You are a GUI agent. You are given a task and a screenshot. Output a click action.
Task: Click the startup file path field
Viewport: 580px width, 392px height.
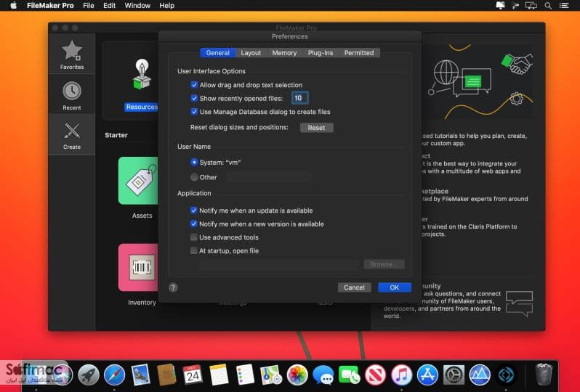tap(278, 264)
